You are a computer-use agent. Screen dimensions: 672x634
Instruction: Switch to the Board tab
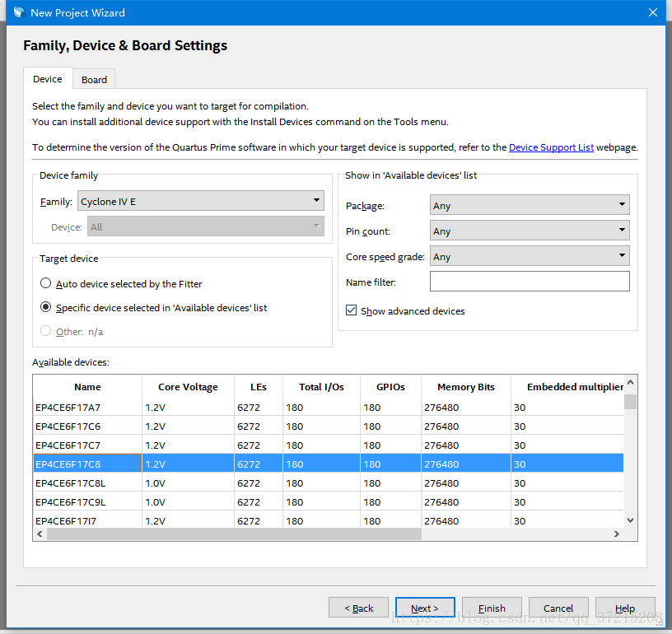click(x=94, y=79)
